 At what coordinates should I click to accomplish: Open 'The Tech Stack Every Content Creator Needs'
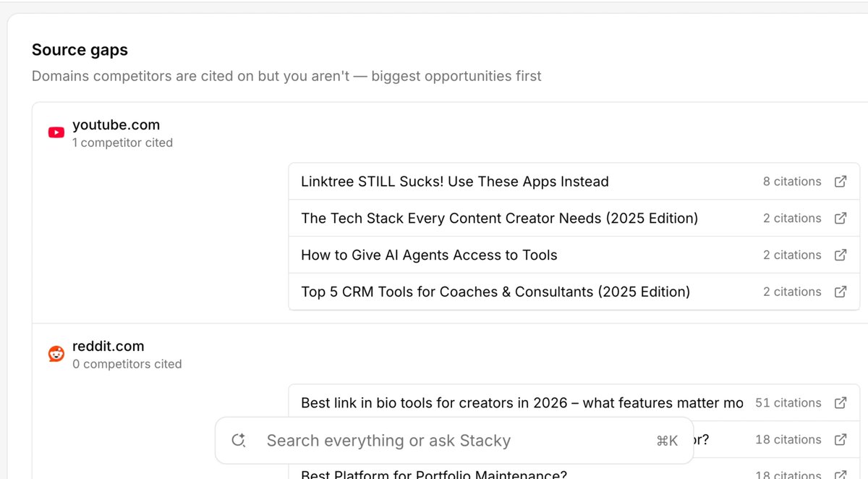pyautogui.click(x=499, y=219)
